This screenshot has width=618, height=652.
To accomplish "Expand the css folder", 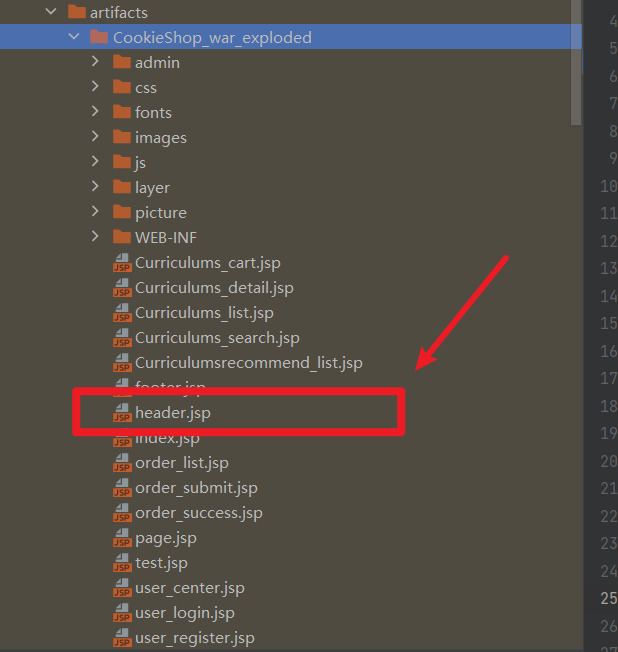I will coord(95,86).
